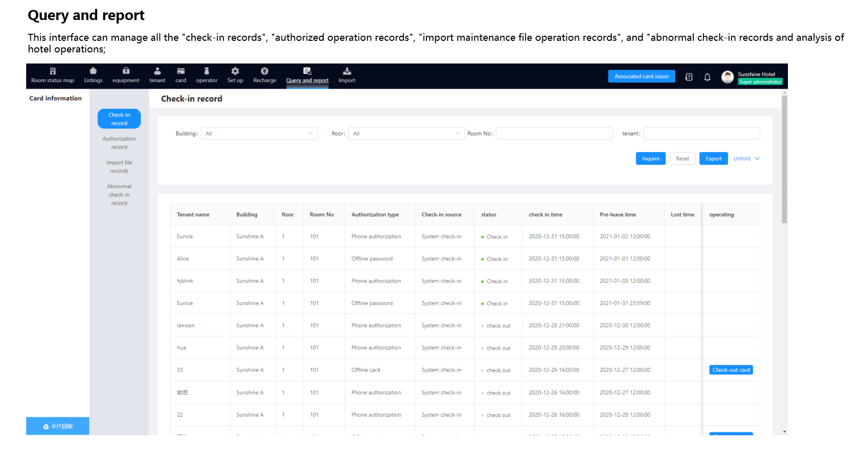Screen dimensions: 868x460
Task: Click the help document icon beside bell
Action: click(689, 77)
